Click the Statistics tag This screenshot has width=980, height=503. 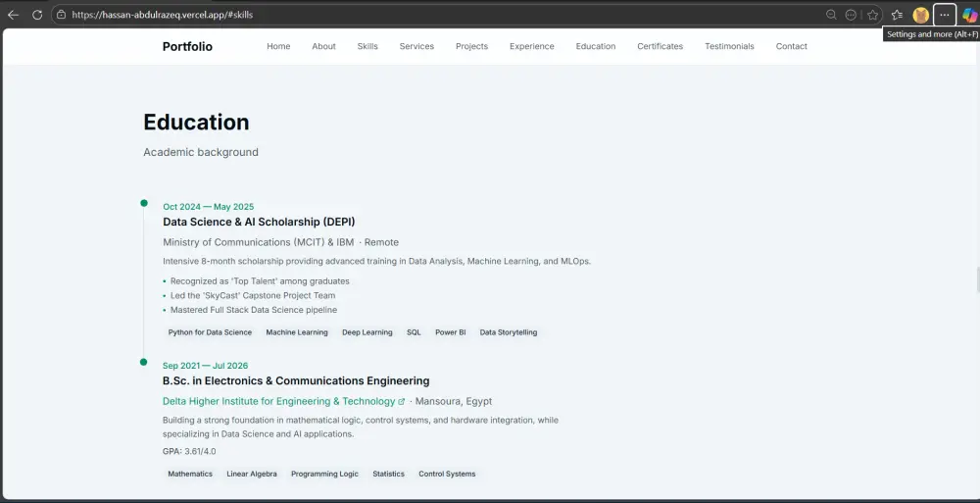(x=389, y=474)
